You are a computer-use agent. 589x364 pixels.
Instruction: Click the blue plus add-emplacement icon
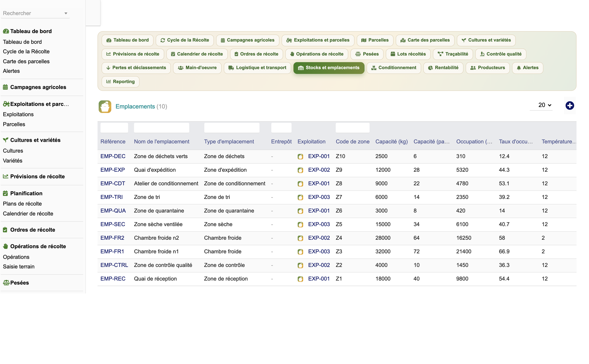pos(570,106)
